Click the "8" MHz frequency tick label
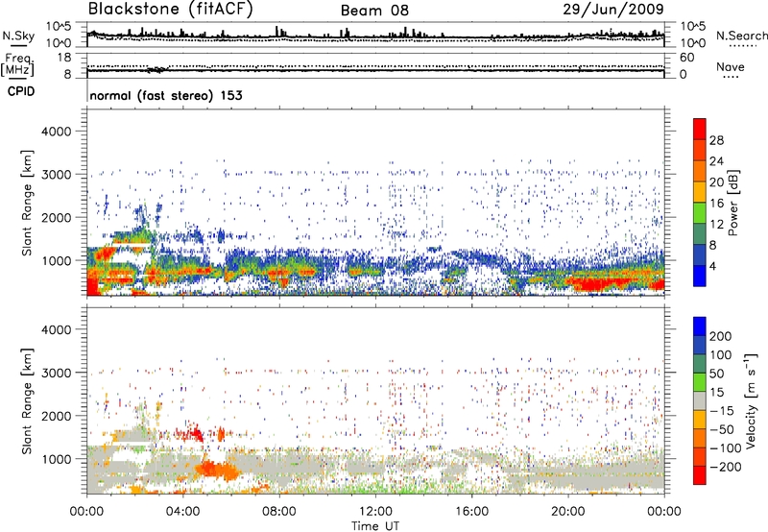This screenshot has height=532, width=768. [x=67, y=74]
